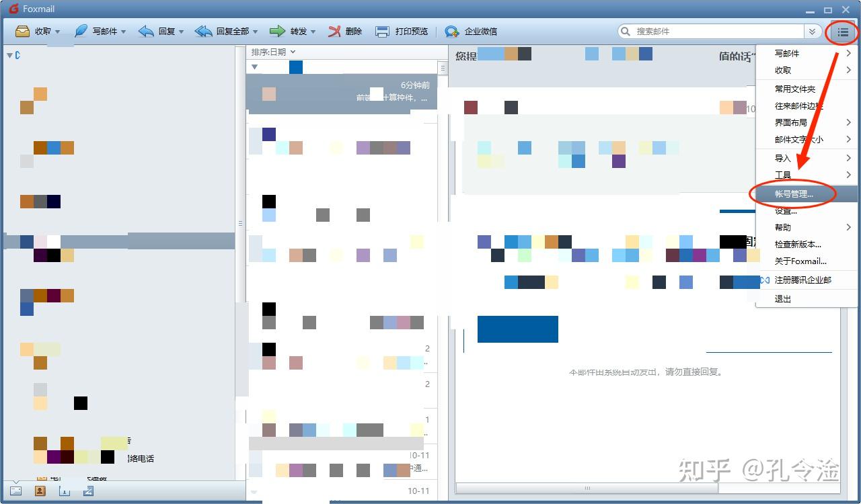Select the email received 6分钟前
The height and width of the screenshot is (504, 861).
[342, 93]
